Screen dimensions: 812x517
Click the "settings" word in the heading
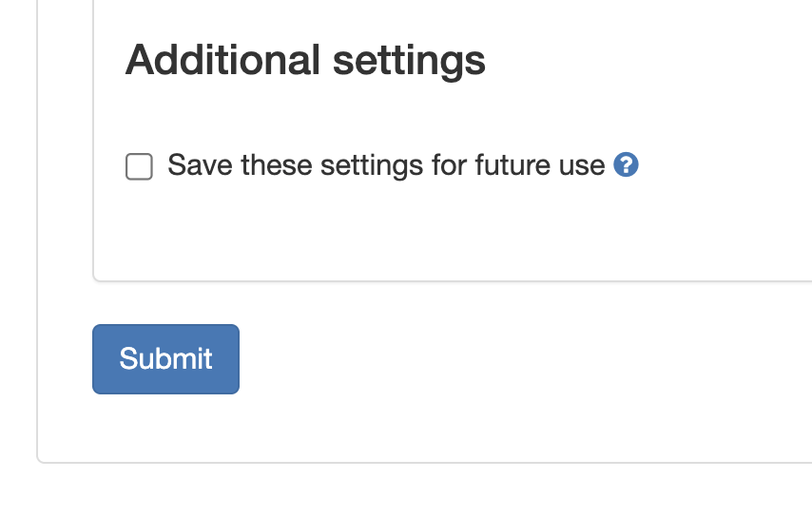[x=409, y=60]
